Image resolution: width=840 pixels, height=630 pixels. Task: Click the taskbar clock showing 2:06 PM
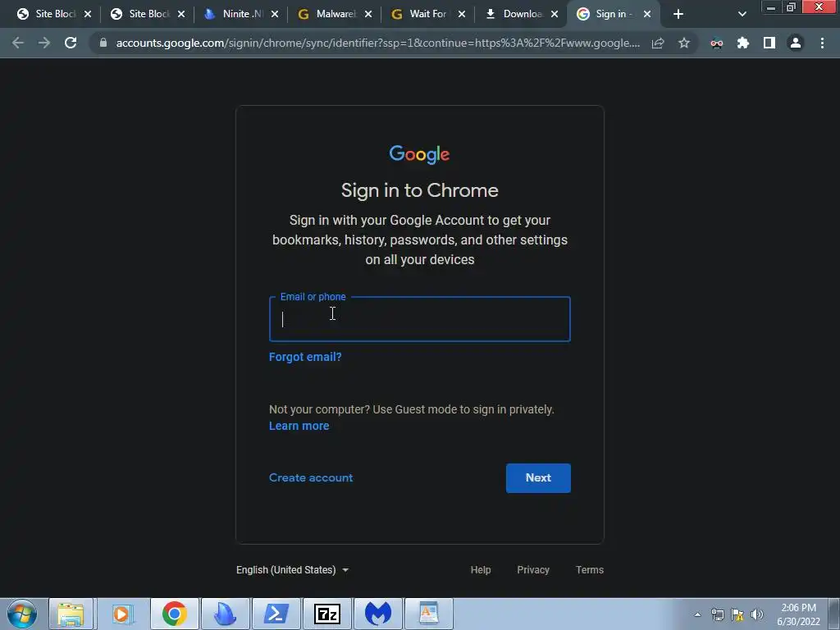tap(798, 614)
